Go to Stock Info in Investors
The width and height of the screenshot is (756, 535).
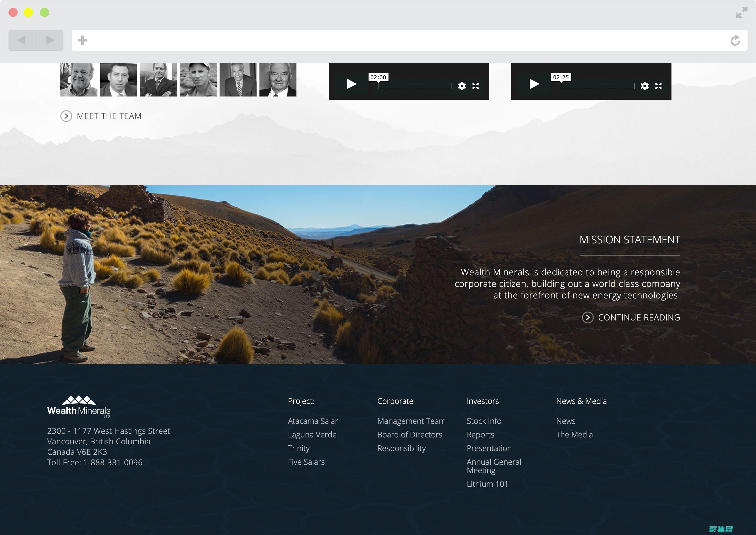click(x=484, y=421)
